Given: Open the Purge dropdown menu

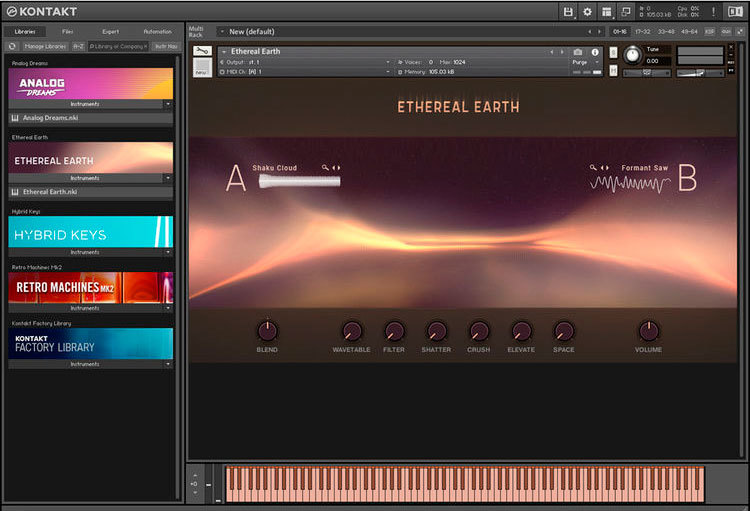Looking at the screenshot, I should [x=584, y=62].
